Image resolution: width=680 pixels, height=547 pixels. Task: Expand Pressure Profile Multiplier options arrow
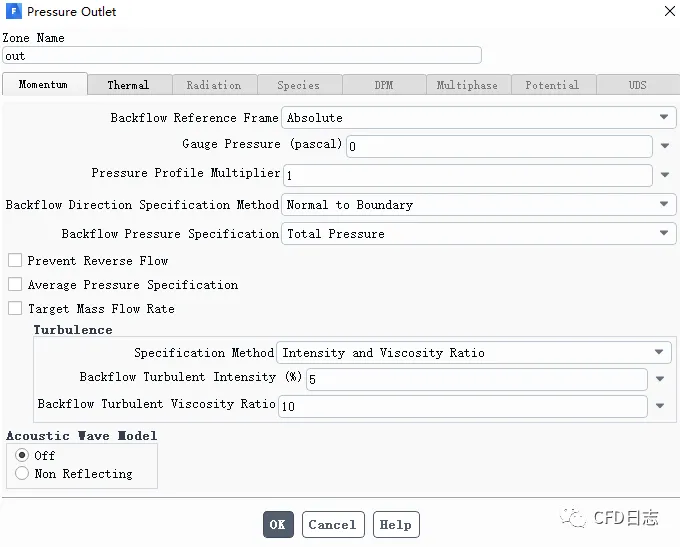(x=665, y=176)
